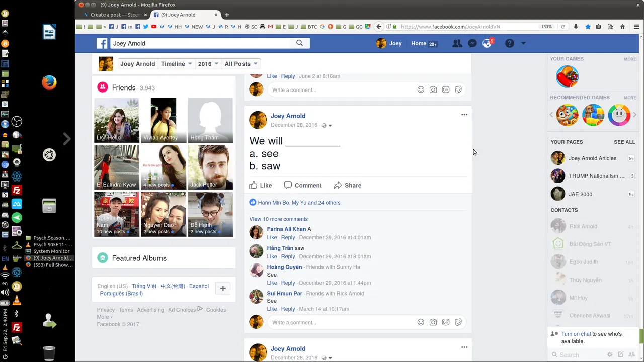The width and height of the screenshot is (644, 362).
Task: Open Nguyen Dao friend thumbnail
Action: click(164, 214)
